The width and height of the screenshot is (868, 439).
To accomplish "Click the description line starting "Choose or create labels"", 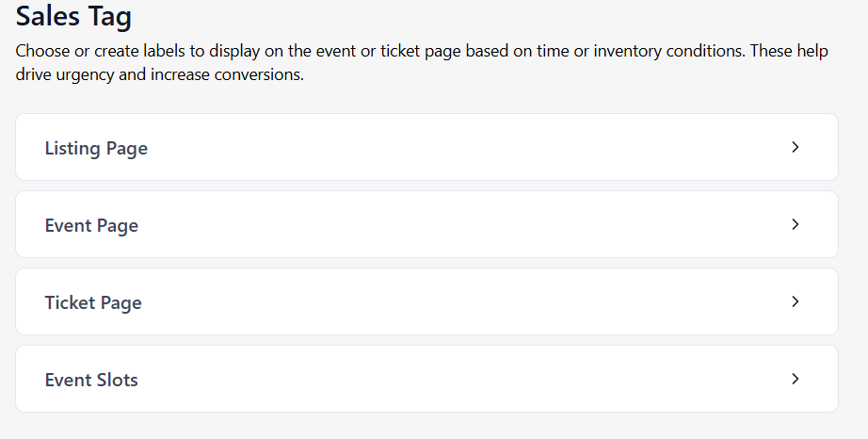I will pos(422,51).
